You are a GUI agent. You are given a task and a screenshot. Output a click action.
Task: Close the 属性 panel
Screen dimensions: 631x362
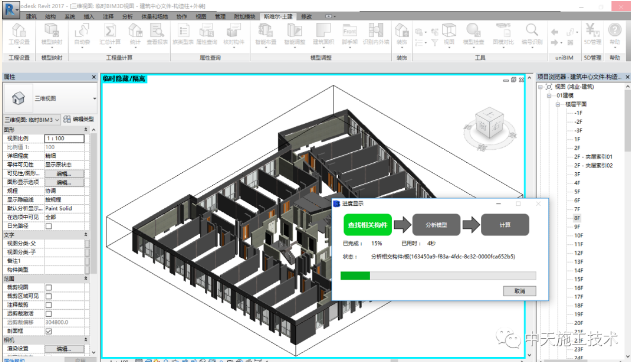click(94, 77)
